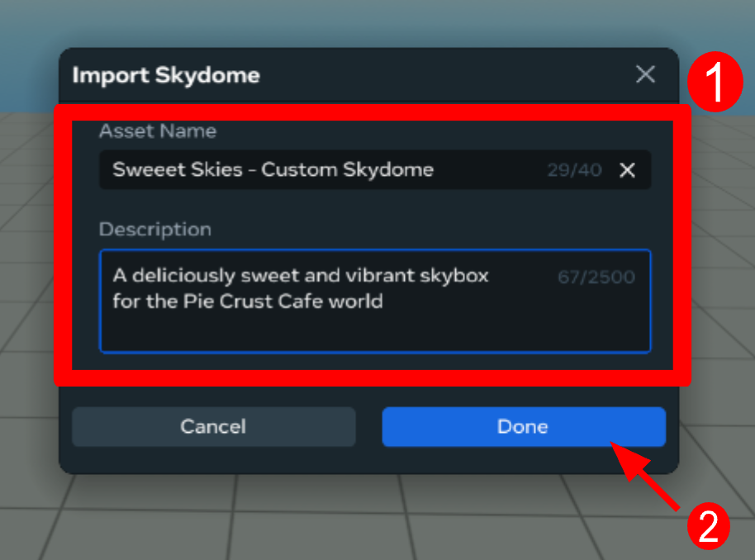The image size is (755, 560).
Task: Click the 67/2500 character counter
Action: pos(596,277)
